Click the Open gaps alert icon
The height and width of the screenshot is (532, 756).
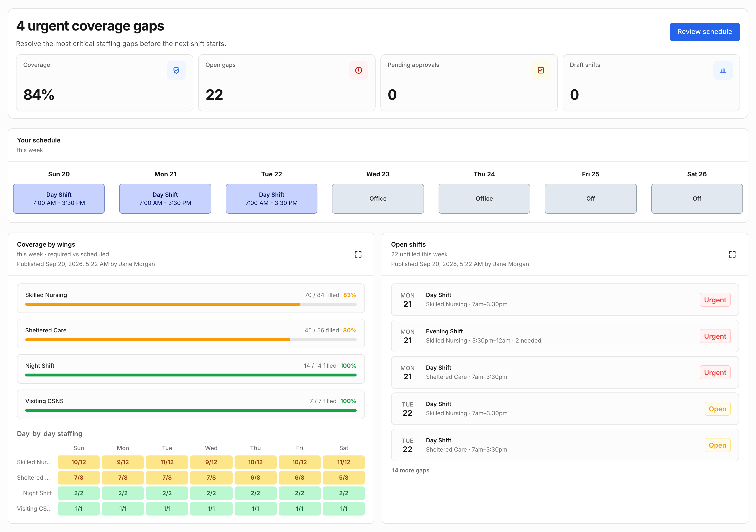click(358, 70)
